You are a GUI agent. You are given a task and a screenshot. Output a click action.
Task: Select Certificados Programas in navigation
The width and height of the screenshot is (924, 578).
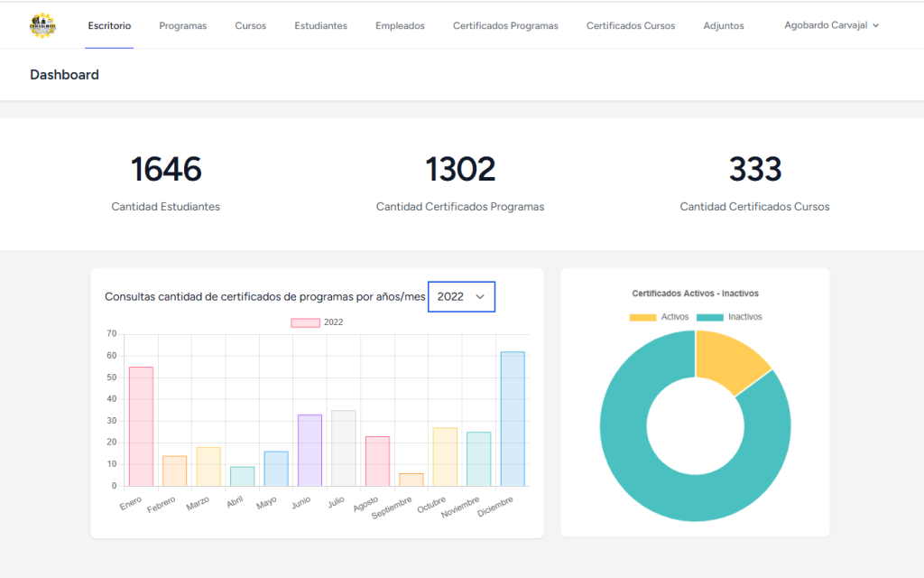click(505, 26)
